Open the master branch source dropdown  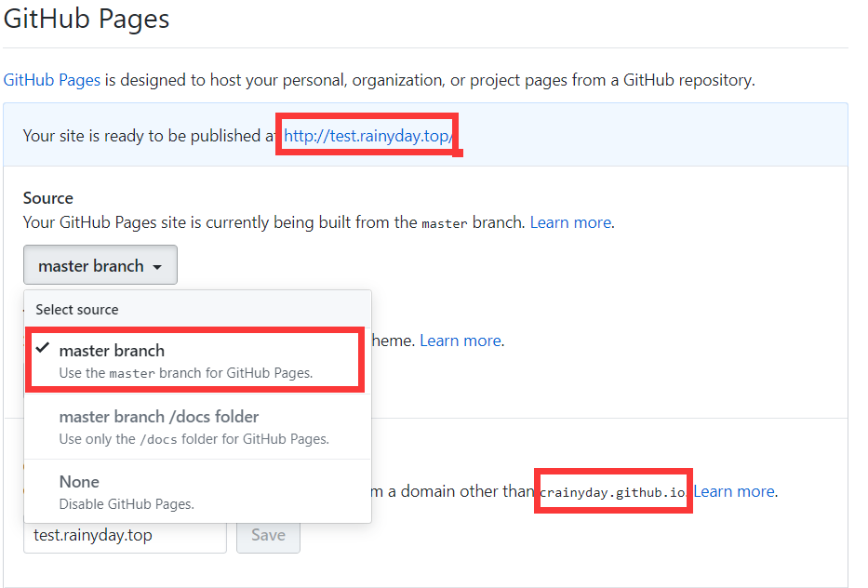(100, 265)
